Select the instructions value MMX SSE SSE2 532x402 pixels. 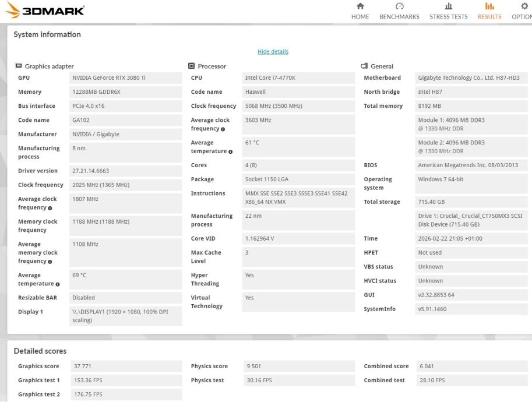pyautogui.click(x=298, y=198)
